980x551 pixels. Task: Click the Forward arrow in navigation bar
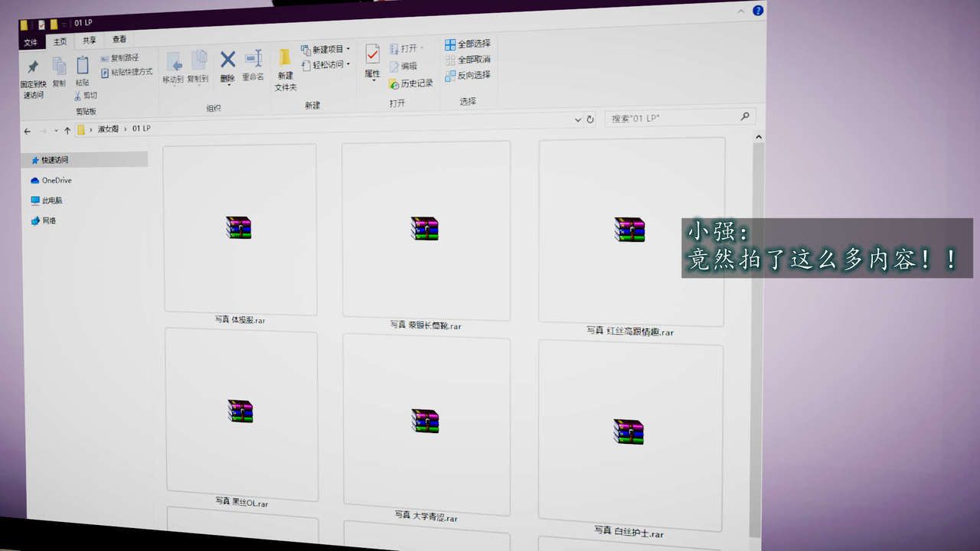44,131
